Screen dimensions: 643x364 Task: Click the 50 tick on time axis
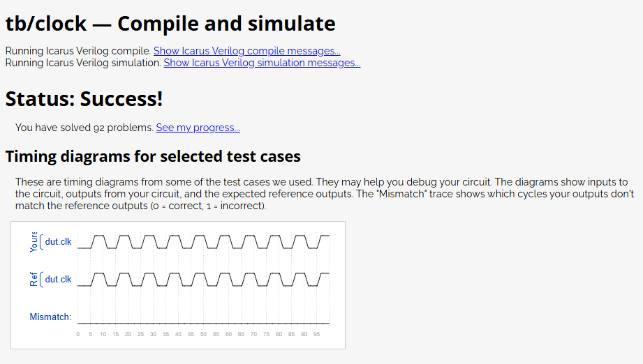tap(203, 334)
